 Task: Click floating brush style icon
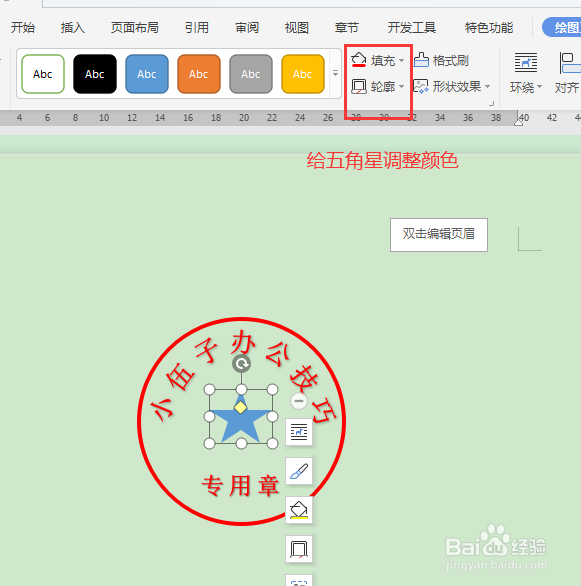(x=299, y=471)
